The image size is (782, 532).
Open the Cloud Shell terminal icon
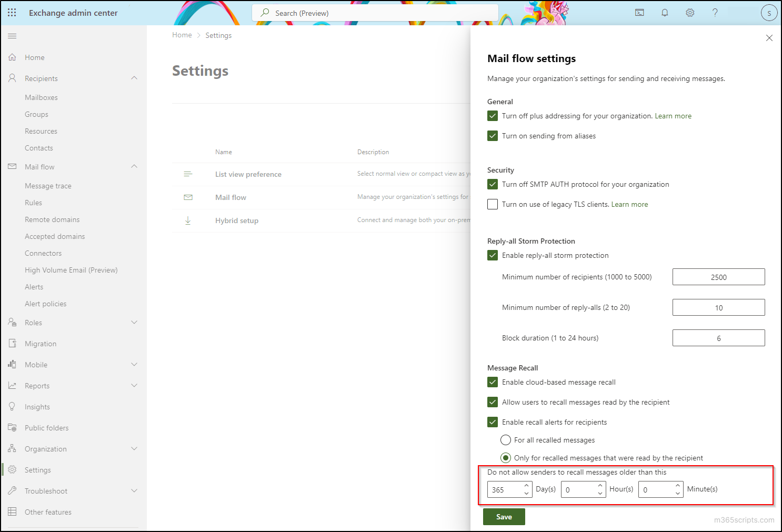point(639,12)
